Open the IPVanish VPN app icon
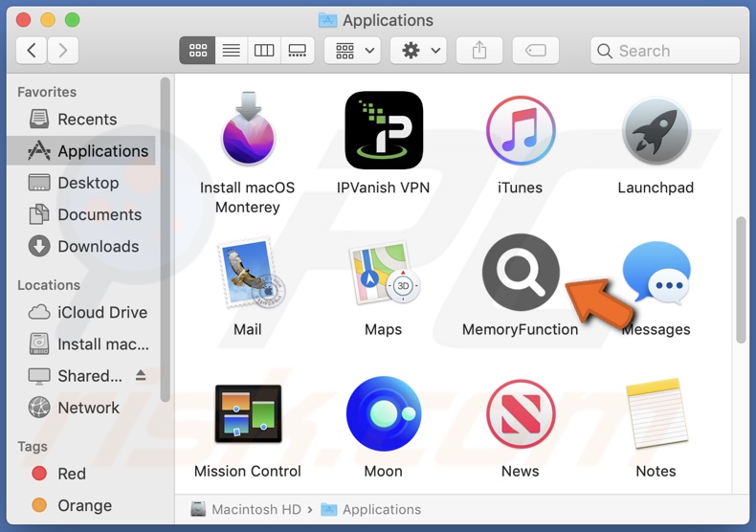This screenshot has width=756, height=532. (x=384, y=130)
